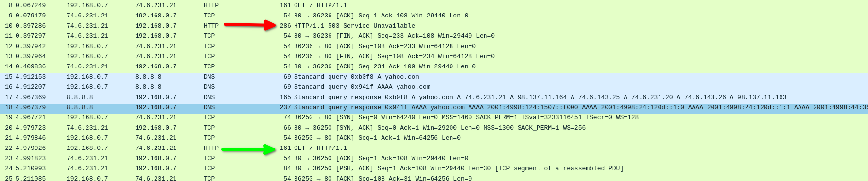Select packet 22 GET / HTTP/1.1 row
This screenshot has width=868, height=181.
coord(434,148)
